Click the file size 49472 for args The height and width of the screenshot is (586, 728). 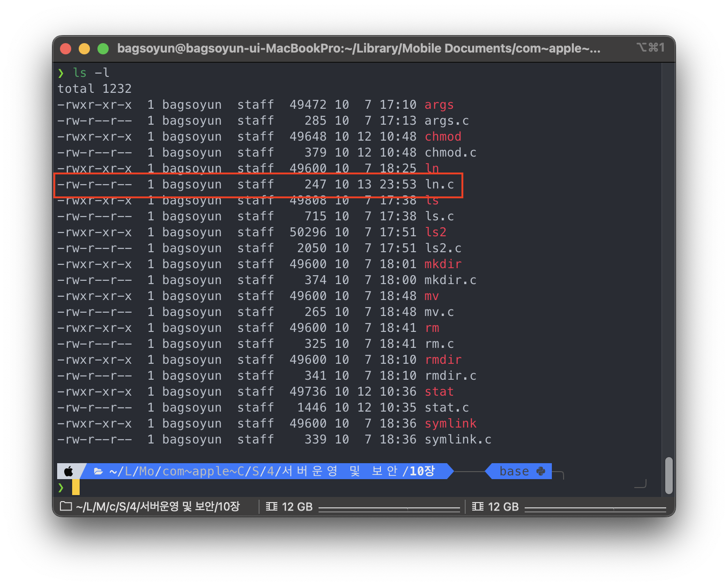[308, 105]
